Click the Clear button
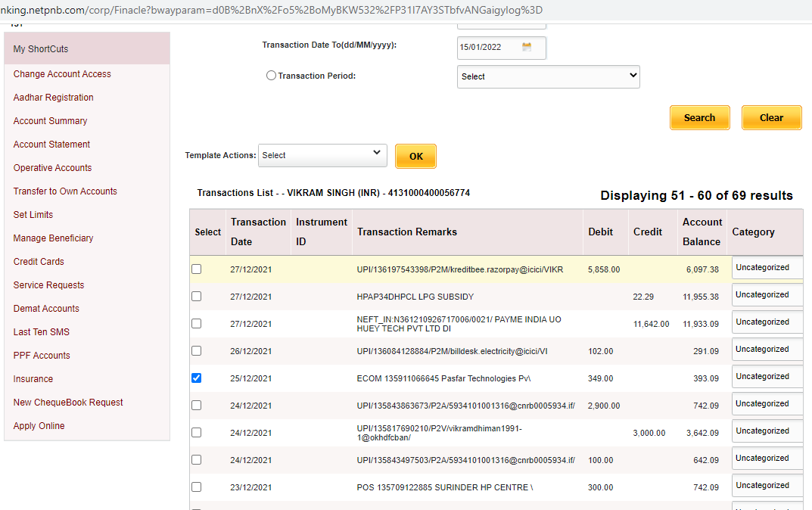812x510 pixels. 771,118
